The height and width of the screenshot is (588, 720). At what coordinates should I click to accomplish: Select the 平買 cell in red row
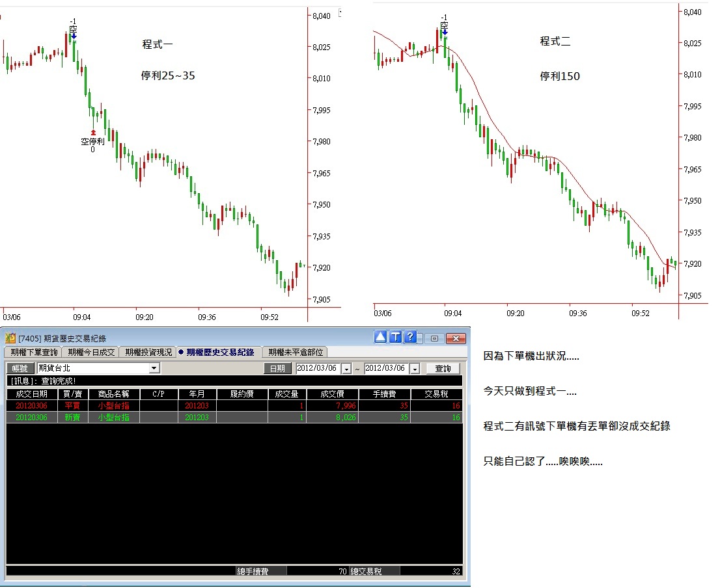click(x=72, y=405)
